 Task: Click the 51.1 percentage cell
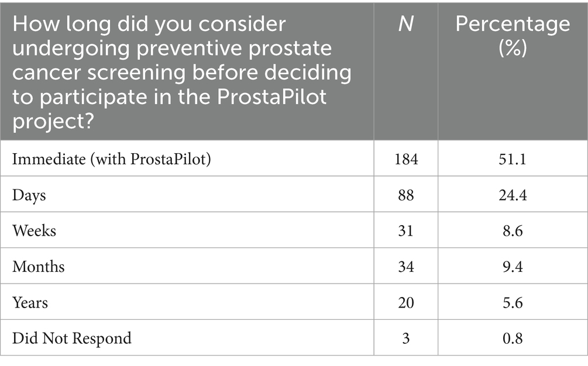click(513, 159)
